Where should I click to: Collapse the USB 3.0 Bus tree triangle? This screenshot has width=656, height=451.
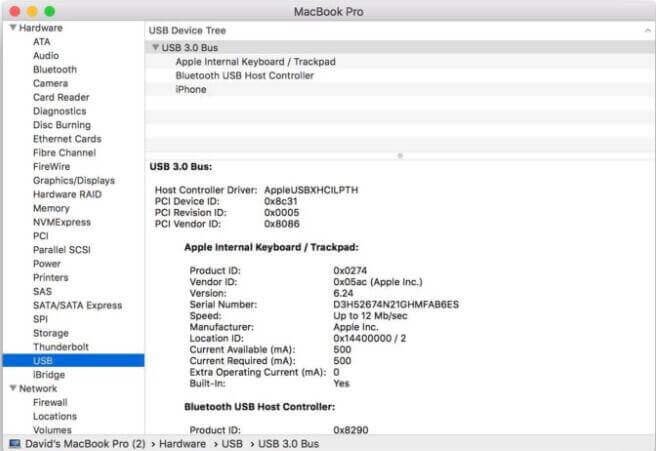pos(156,47)
